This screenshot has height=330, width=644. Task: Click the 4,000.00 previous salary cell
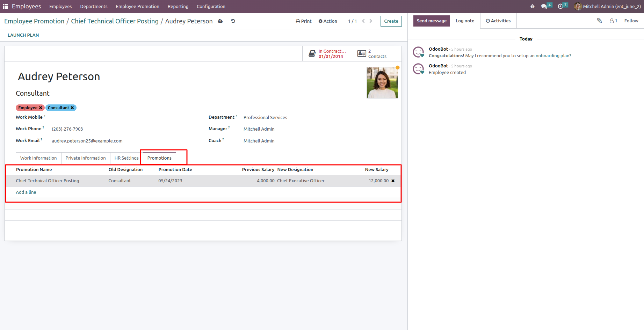point(266,181)
